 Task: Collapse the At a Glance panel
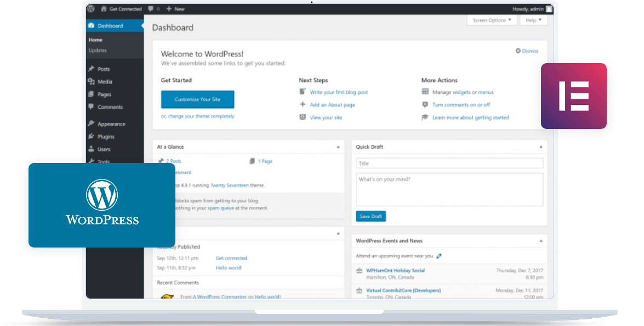click(338, 147)
